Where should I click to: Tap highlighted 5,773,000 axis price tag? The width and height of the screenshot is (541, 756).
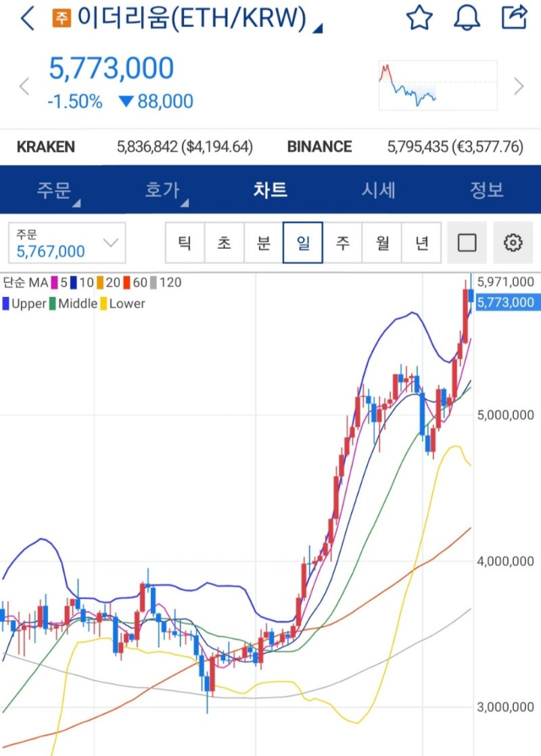tap(508, 303)
